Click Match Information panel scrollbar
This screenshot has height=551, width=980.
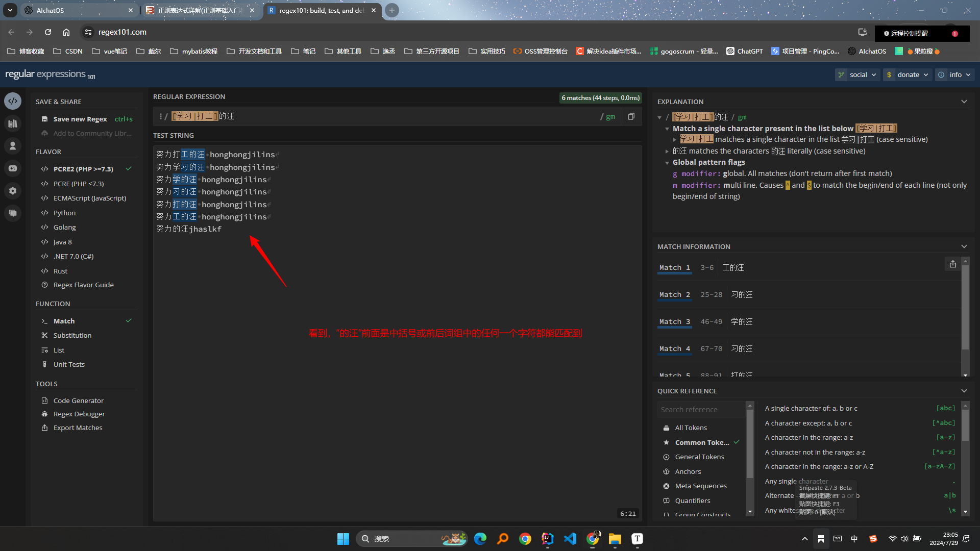pyautogui.click(x=965, y=307)
